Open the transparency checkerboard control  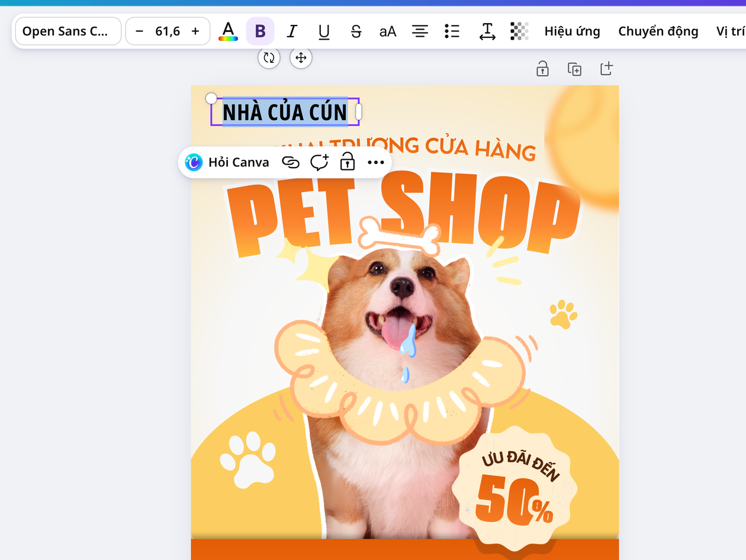[519, 31]
